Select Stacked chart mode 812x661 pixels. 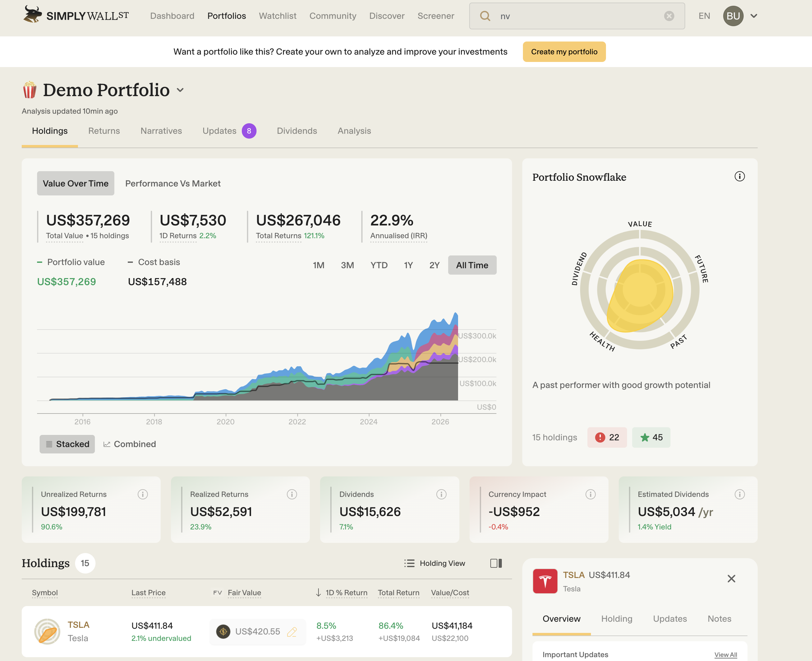(67, 444)
